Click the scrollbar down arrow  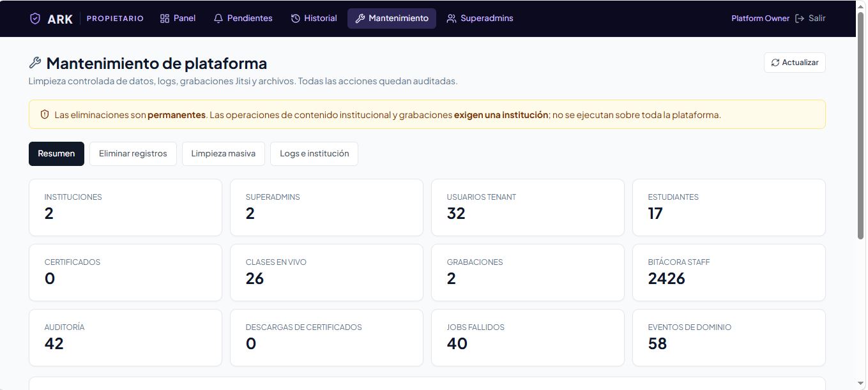(861, 385)
